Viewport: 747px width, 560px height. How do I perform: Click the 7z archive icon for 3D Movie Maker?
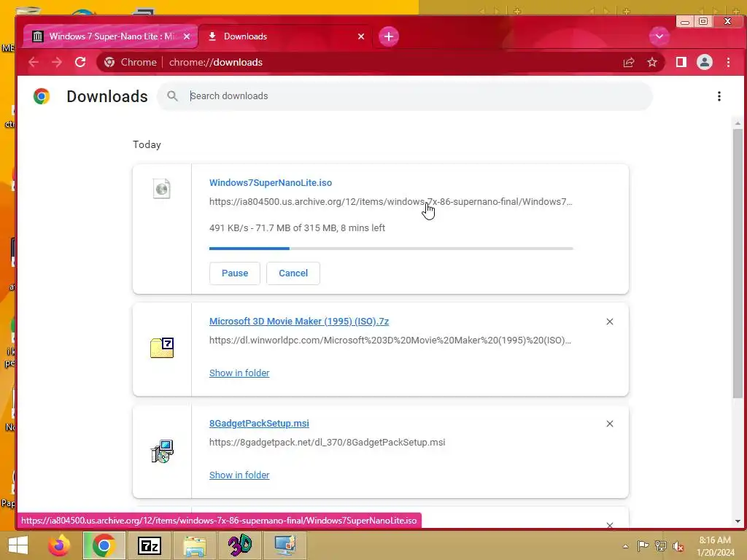click(x=162, y=348)
